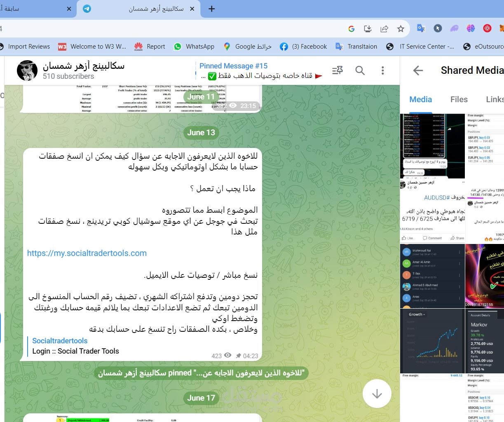
Task: Open the my.socialtradertools.com link
Action: (87, 253)
